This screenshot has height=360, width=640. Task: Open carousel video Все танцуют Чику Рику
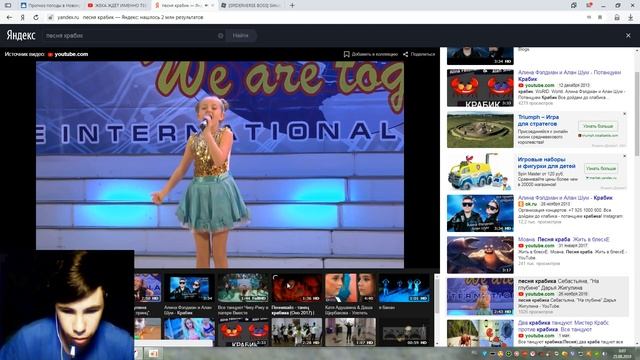[x=243, y=288]
